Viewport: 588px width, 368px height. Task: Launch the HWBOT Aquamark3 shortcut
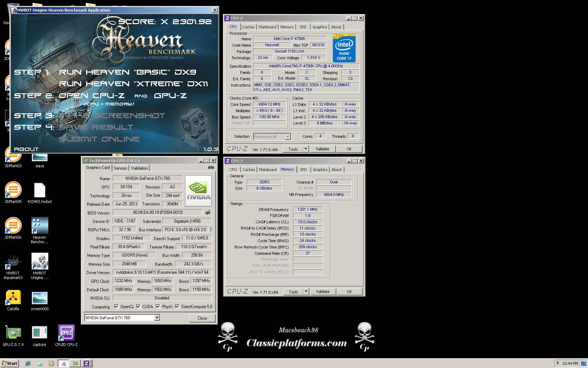tap(13, 266)
